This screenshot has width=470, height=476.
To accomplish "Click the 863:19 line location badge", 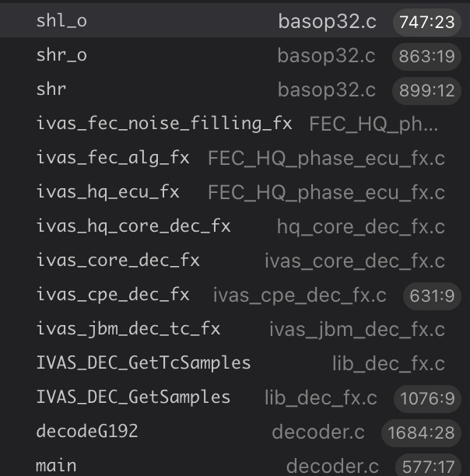I will (426, 57).
